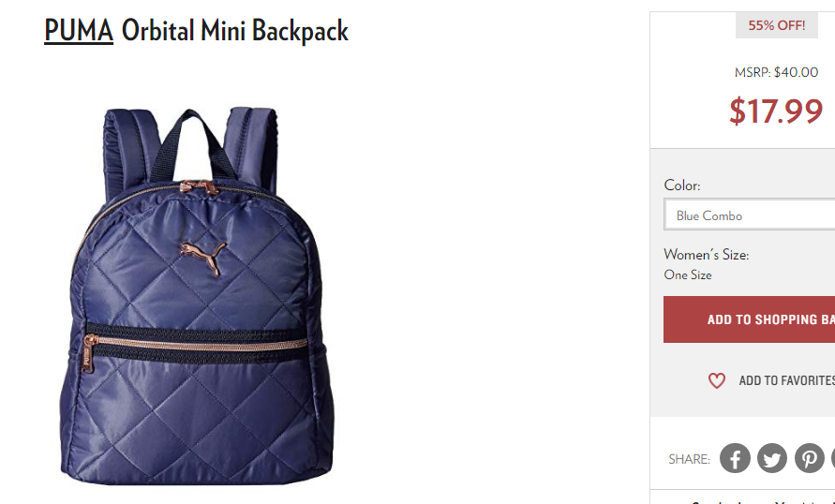The height and width of the screenshot is (504, 835).
Task: Select the One Size option
Action: (x=688, y=275)
